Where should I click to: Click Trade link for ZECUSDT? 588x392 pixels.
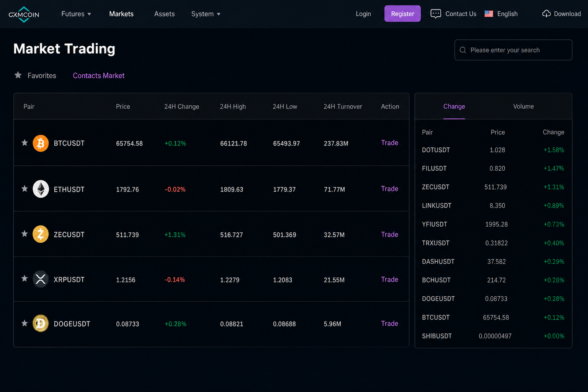pyautogui.click(x=389, y=234)
